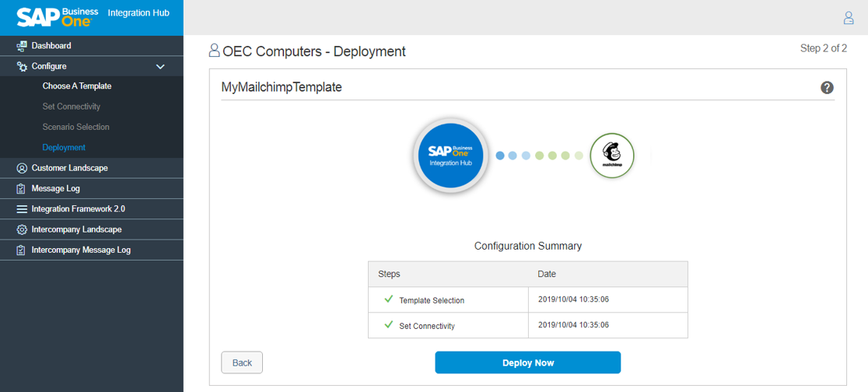Click the Back button
868x392 pixels.
242,362
